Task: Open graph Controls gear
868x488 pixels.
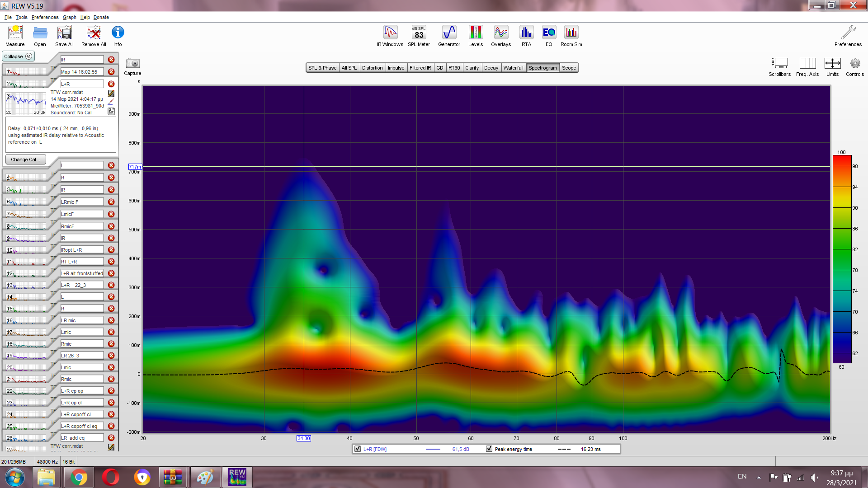Action: (x=854, y=64)
